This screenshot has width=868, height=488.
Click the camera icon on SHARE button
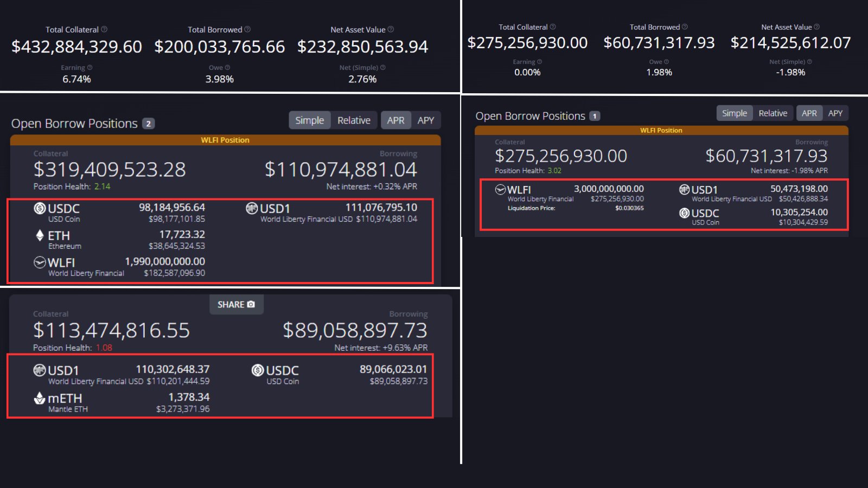(x=251, y=305)
